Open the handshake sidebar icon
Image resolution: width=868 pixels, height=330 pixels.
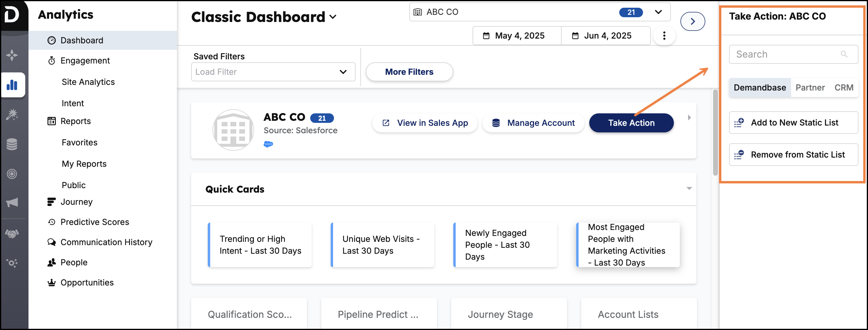(12, 233)
